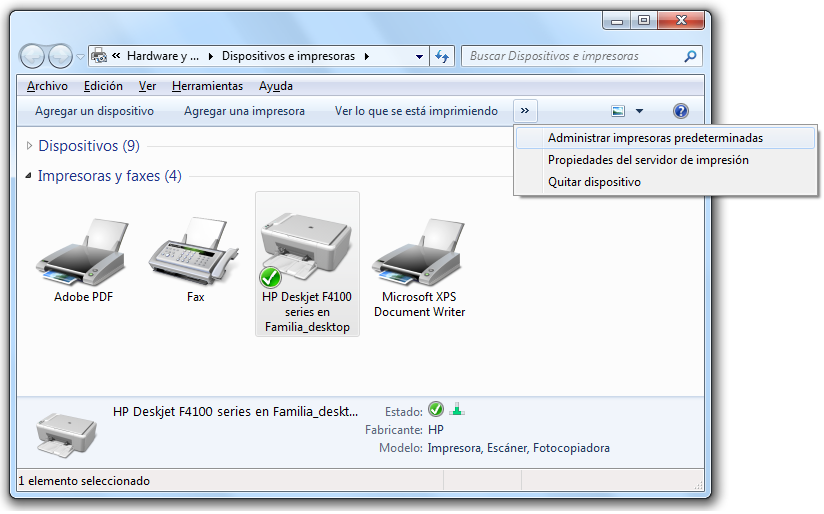The image size is (824, 514).
Task: Choose Propiedades del servidor de impresión
Action: tap(665, 160)
